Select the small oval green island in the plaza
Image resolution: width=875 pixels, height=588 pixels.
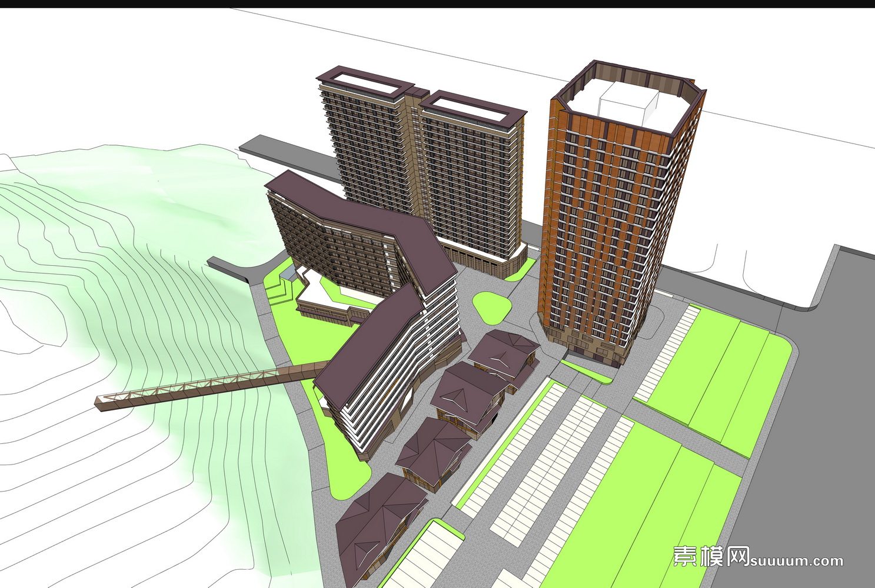pyautogui.click(x=491, y=307)
